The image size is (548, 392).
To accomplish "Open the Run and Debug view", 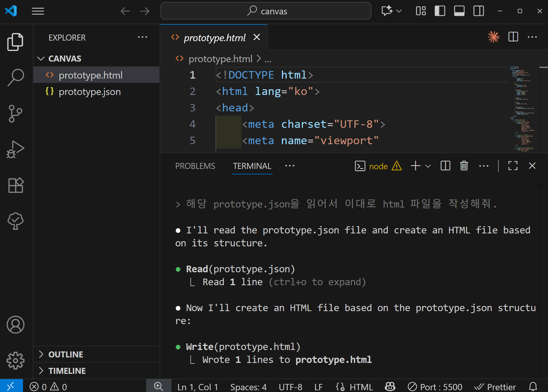I will point(16,149).
